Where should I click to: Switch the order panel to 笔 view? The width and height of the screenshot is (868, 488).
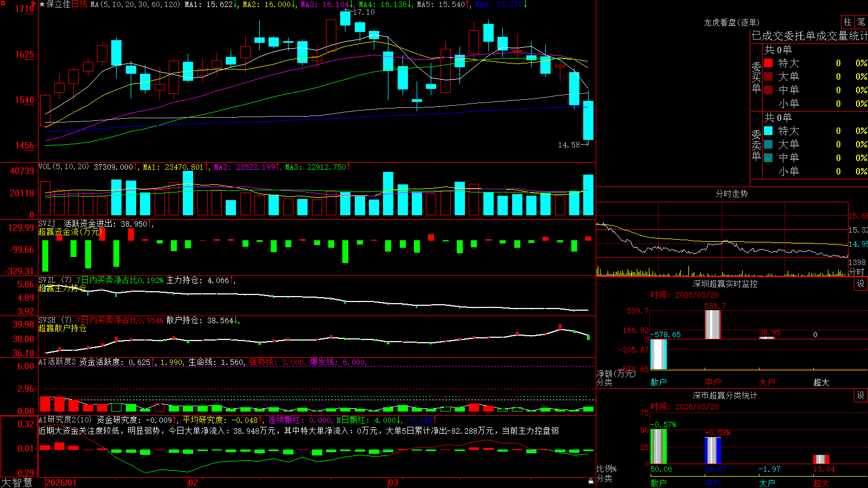[861, 22]
